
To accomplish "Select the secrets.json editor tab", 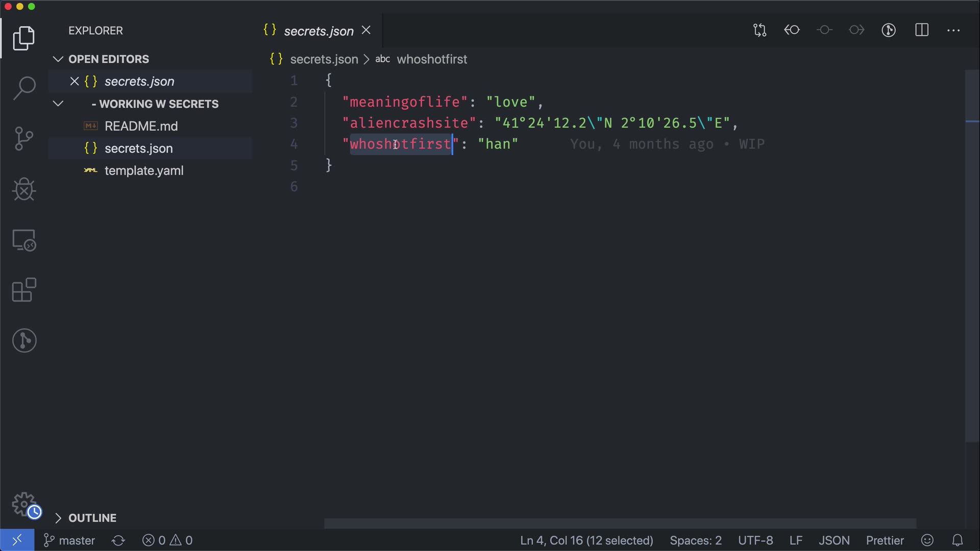I will 318,31.
